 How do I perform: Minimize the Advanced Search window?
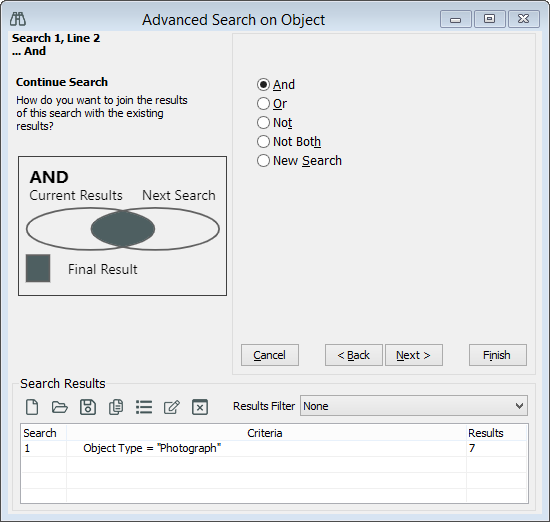point(456,19)
